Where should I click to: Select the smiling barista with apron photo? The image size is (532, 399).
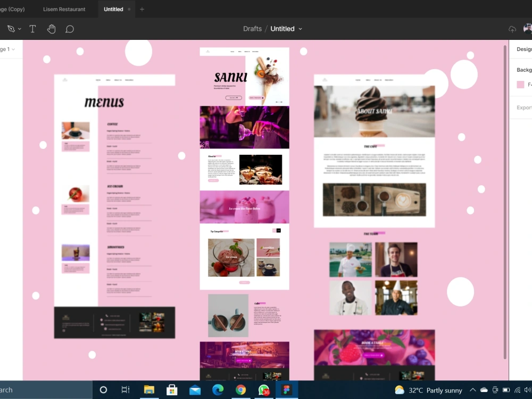396,260
